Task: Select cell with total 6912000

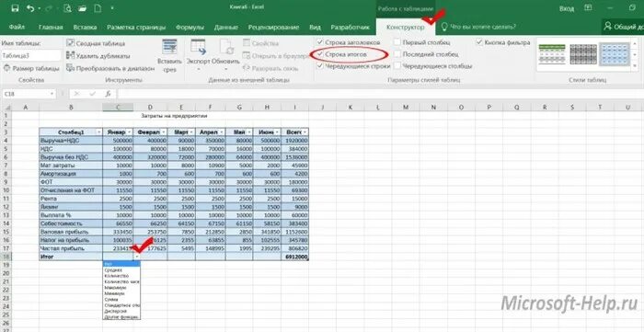Action: pyautogui.click(x=295, y=257)
